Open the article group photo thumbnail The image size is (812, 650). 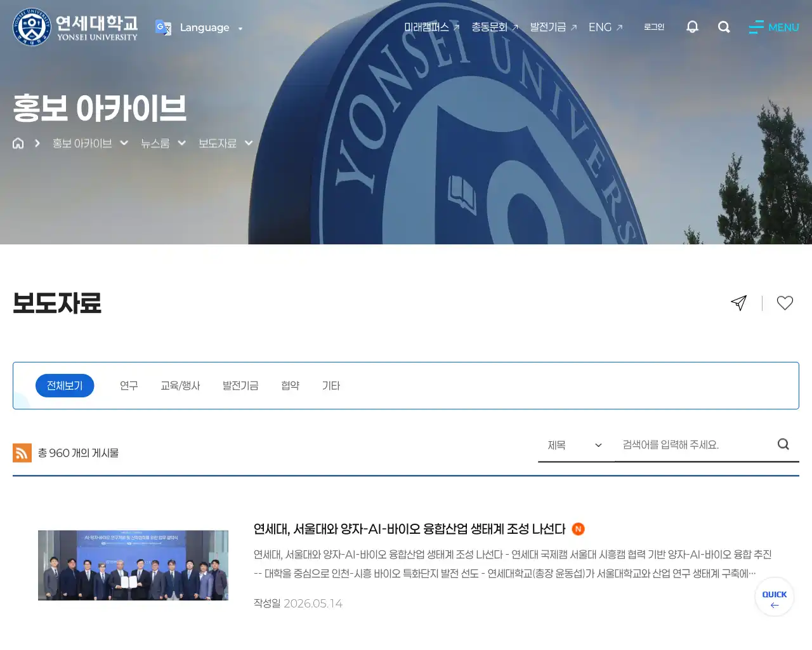[133, 565]
